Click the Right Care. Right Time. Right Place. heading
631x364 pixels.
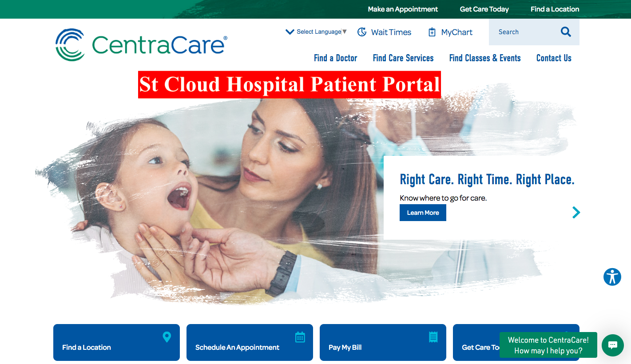[487, 179]
